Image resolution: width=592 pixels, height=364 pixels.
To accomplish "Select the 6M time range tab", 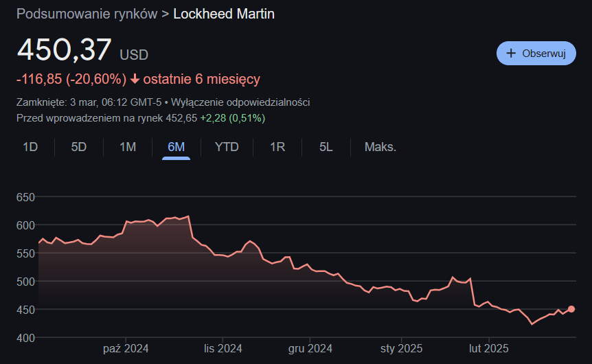I will coord(177,147).
